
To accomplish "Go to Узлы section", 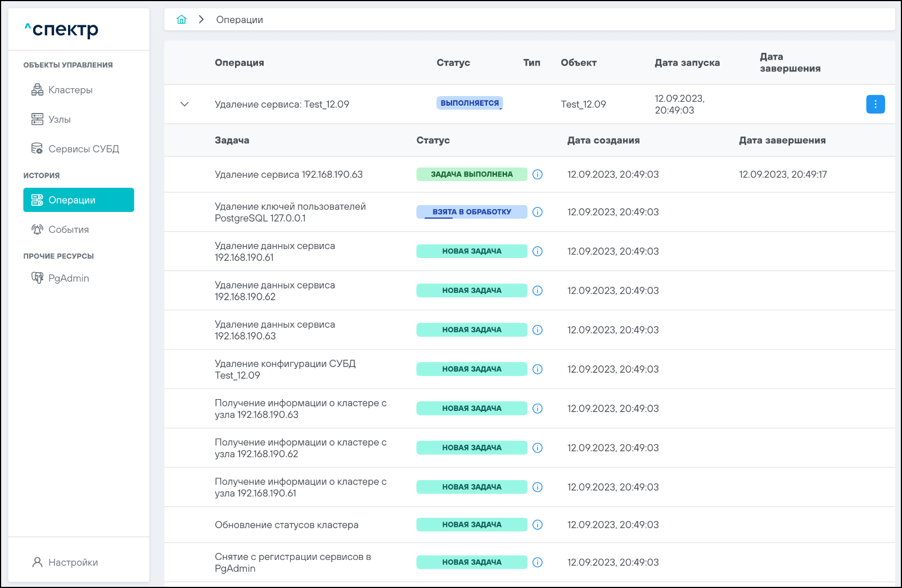I will (x=59, y=119).
